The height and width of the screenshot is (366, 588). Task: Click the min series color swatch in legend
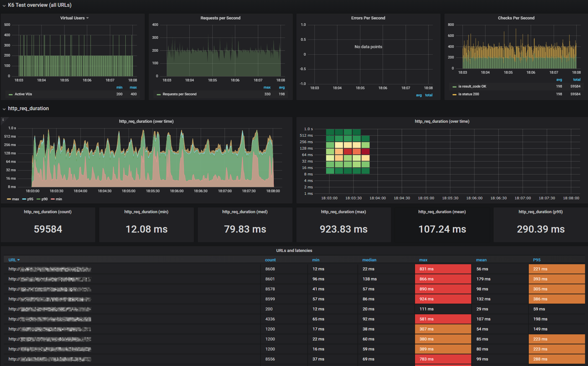53,199
